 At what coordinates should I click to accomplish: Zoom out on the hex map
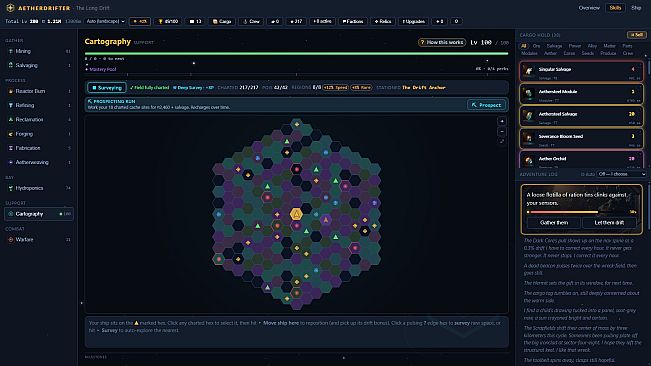tap(502, 131)
